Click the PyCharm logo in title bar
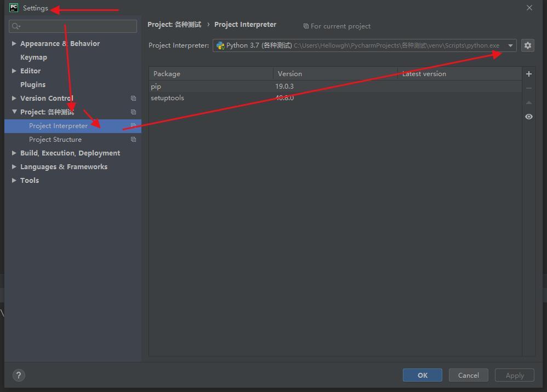The height and width of the screenshot is (392, 547). click(x=14, y=8)
